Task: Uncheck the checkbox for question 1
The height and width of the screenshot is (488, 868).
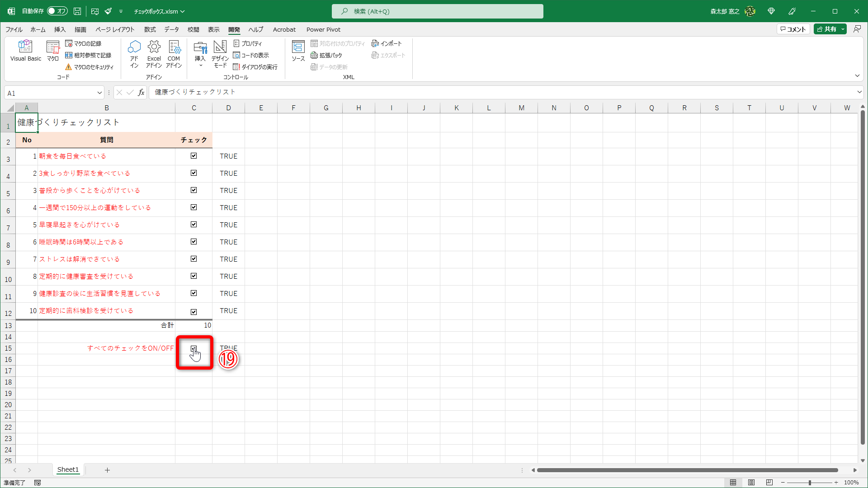Action: pyautogui.click(x=193, y=156)
